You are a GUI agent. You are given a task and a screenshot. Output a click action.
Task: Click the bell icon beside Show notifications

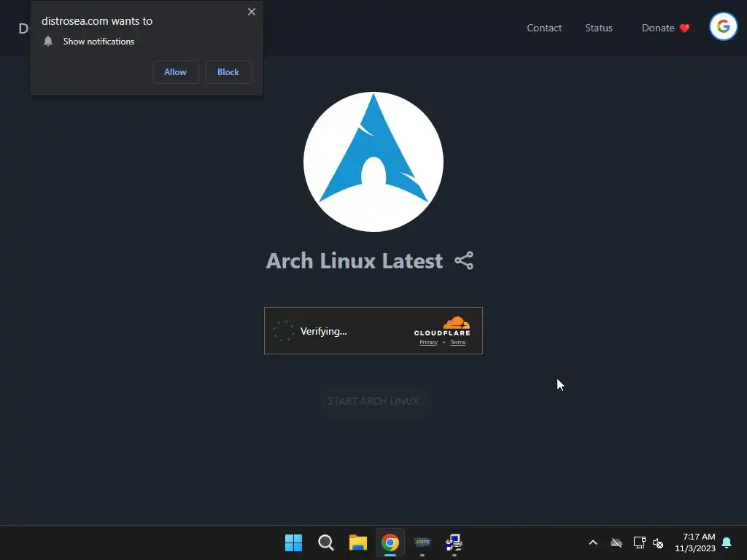point(48,41)
